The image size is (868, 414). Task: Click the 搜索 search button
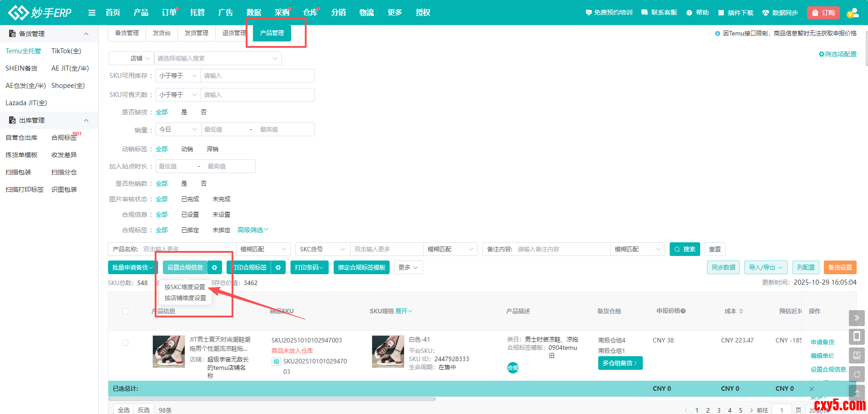[x=684, y=249]
